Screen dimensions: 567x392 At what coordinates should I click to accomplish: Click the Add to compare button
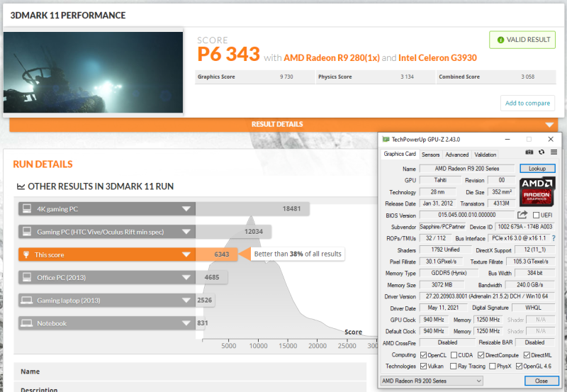tap(527, 103)
